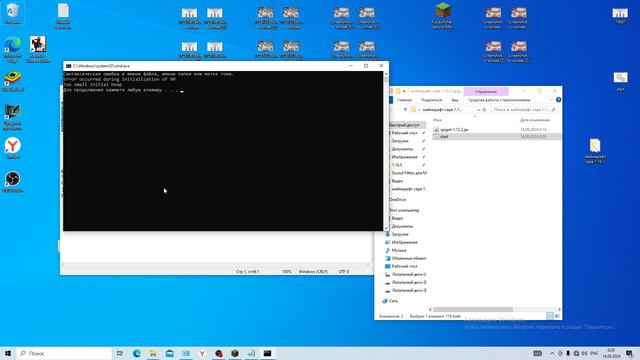The width and height of the screenshot is (640, 360).
Task: Open the Mail app from the taskbar
Action: pos(169,353)
